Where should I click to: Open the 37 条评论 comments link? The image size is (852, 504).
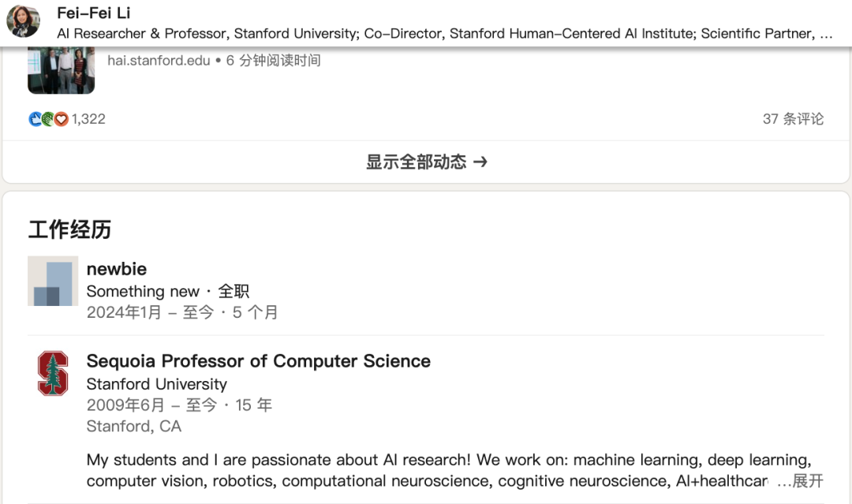pyautogui.click(x=793, y=119)
